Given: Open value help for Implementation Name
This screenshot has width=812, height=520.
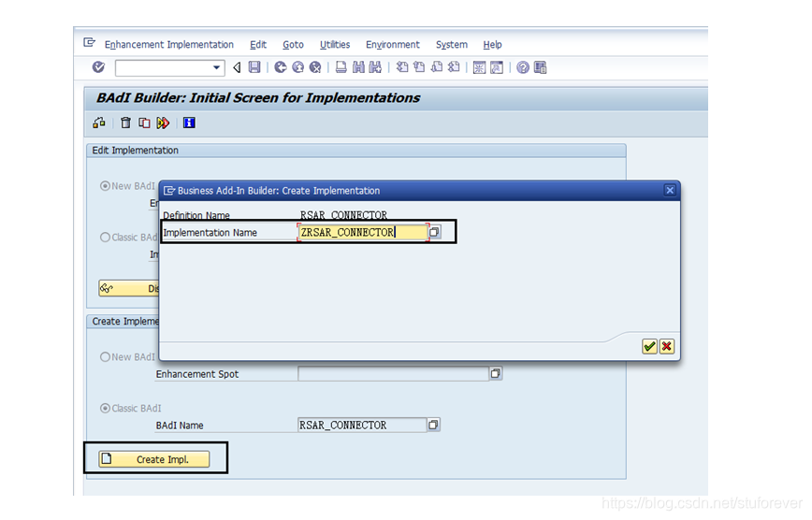Looking at the screenshot, I should [x=434, y=232].
